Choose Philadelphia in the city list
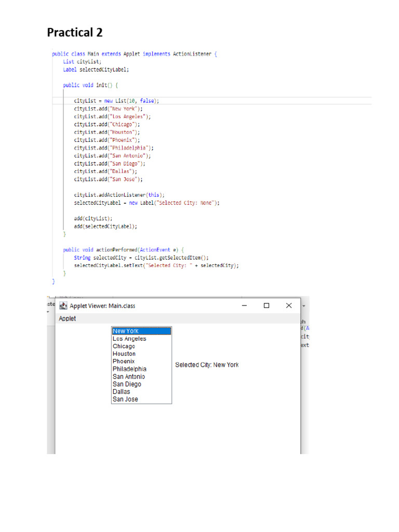This screenshot has width=399, height=532. click(x=129, y=369)
